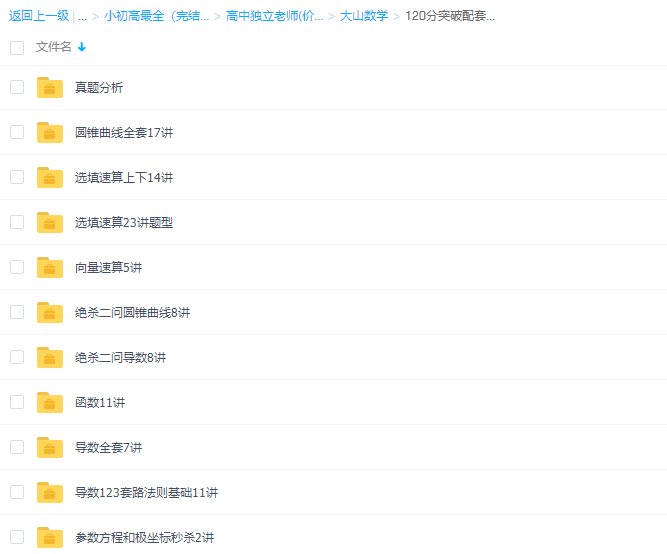
Task: Sort the list by 文件名 column header
Action: 53,47
